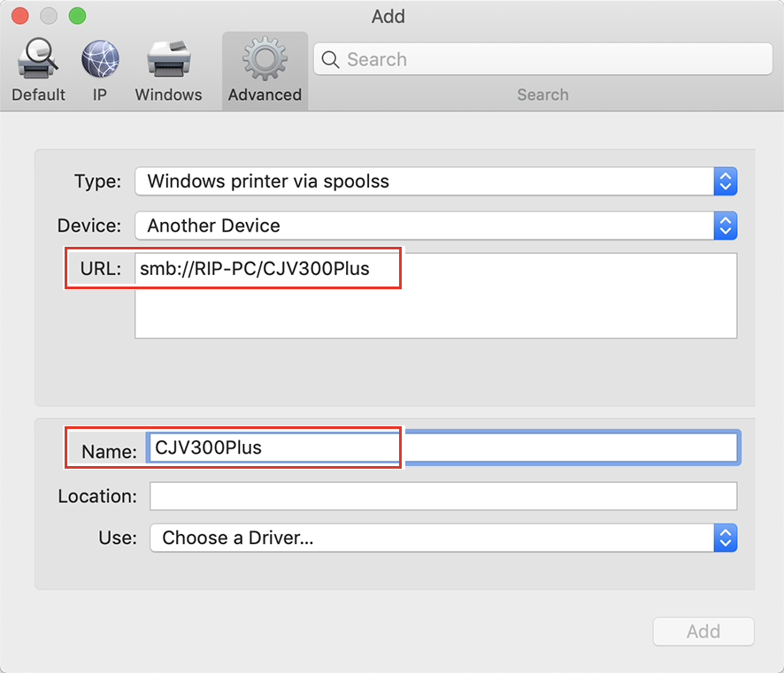Click the empty Location field

pyautogui.click(x=442, y=496)
